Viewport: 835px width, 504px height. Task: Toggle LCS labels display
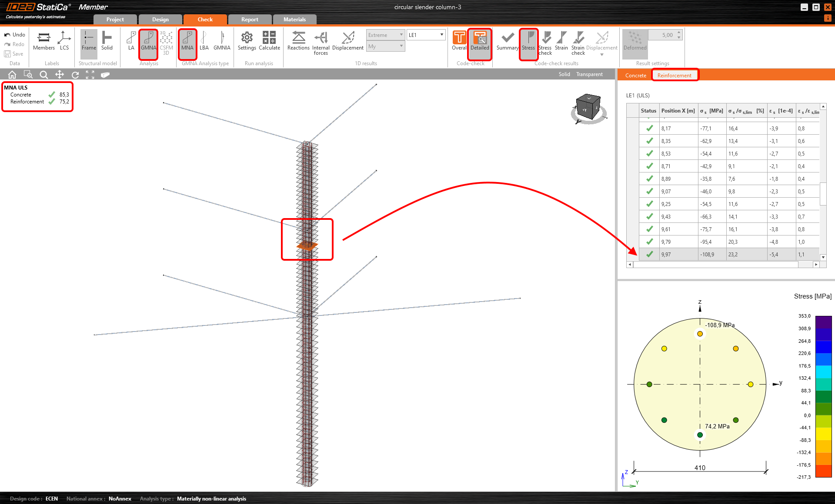pos(64,40)
